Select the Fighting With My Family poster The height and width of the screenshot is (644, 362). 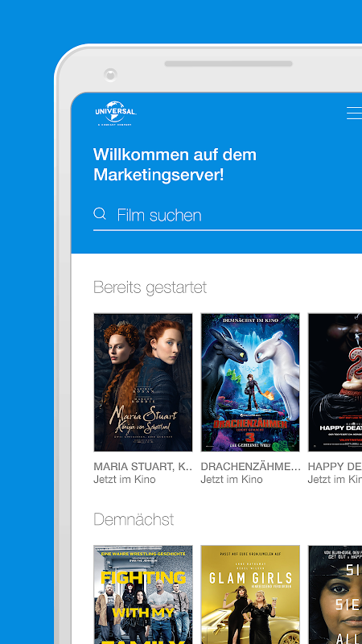[143, 594]
